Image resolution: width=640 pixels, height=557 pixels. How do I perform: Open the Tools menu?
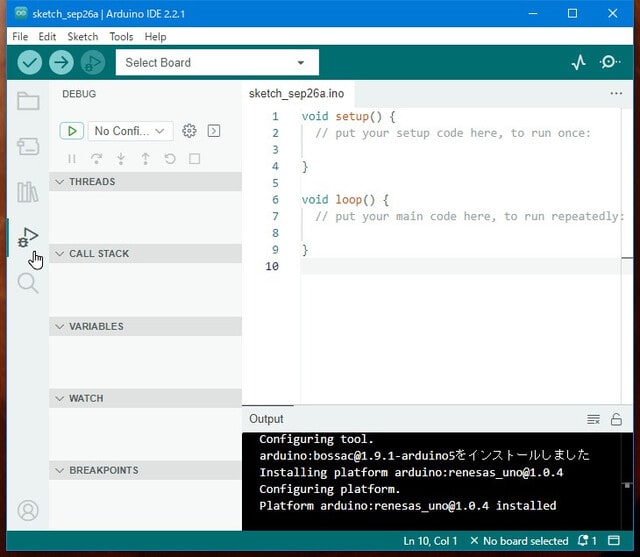coord(121,37)
